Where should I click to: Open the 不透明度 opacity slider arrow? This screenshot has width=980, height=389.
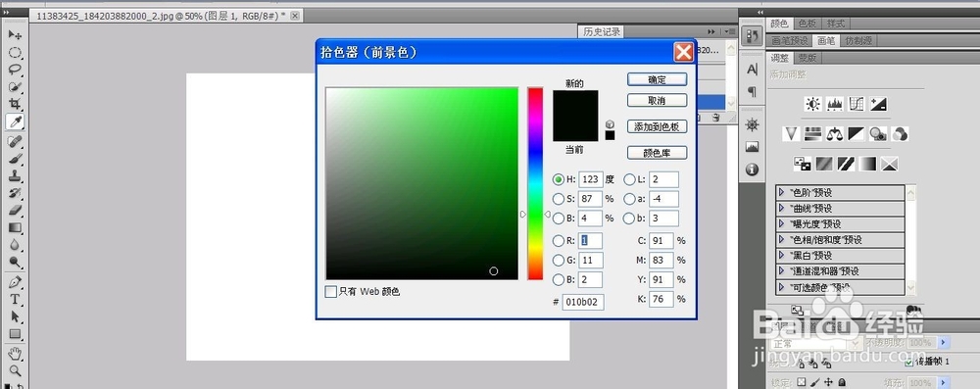[944, 343]
